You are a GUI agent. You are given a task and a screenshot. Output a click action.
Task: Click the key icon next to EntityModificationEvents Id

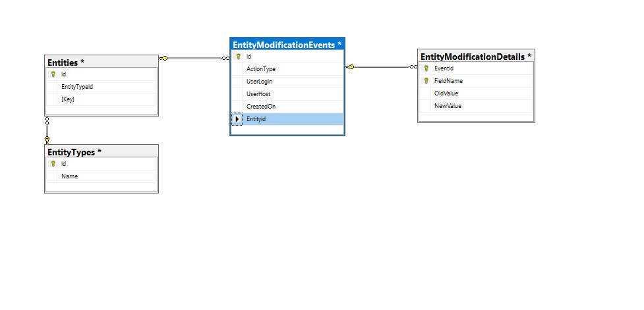(x=238, y=57)
